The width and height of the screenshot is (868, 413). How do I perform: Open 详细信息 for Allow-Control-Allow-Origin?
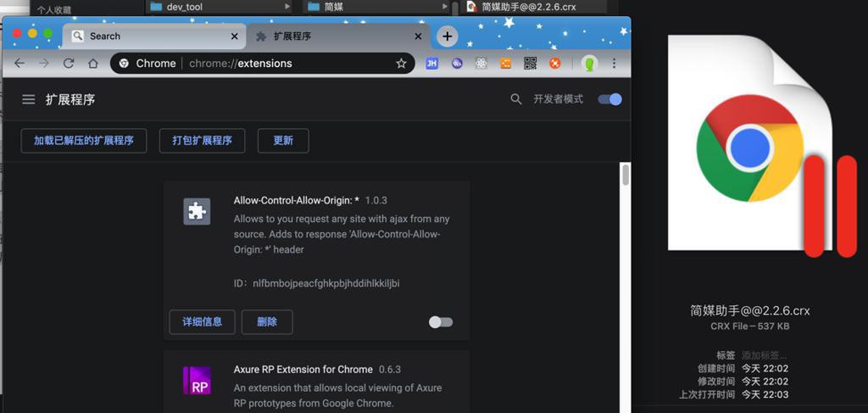tap(202, 321)
